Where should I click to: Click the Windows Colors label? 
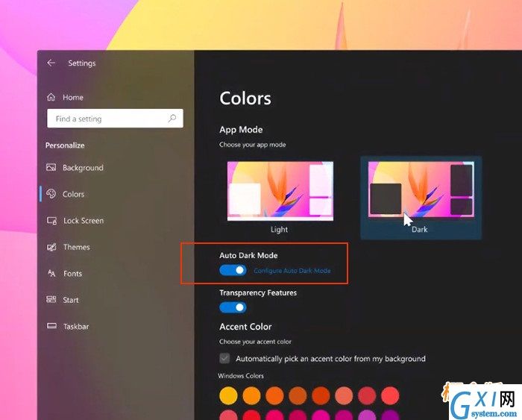coord(241,376)
